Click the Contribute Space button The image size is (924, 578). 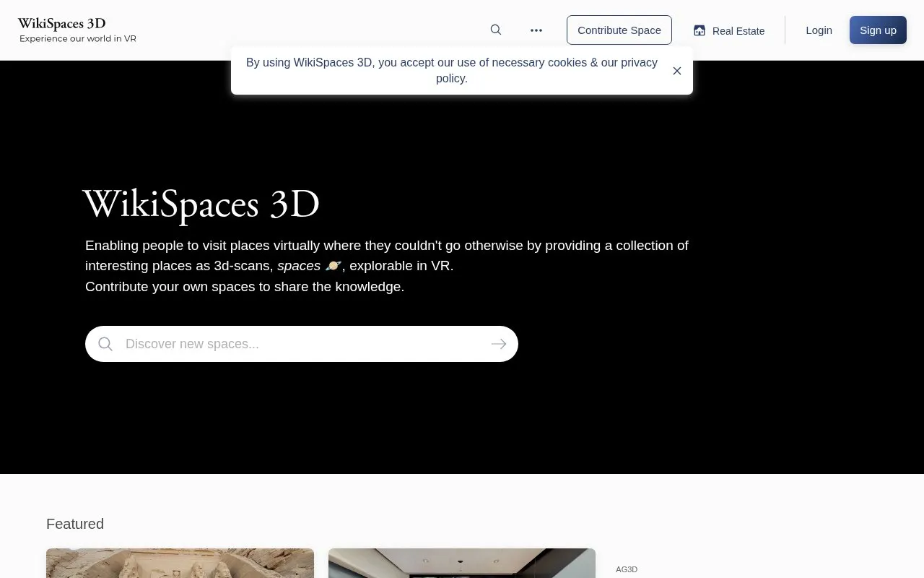click(619, 30)
